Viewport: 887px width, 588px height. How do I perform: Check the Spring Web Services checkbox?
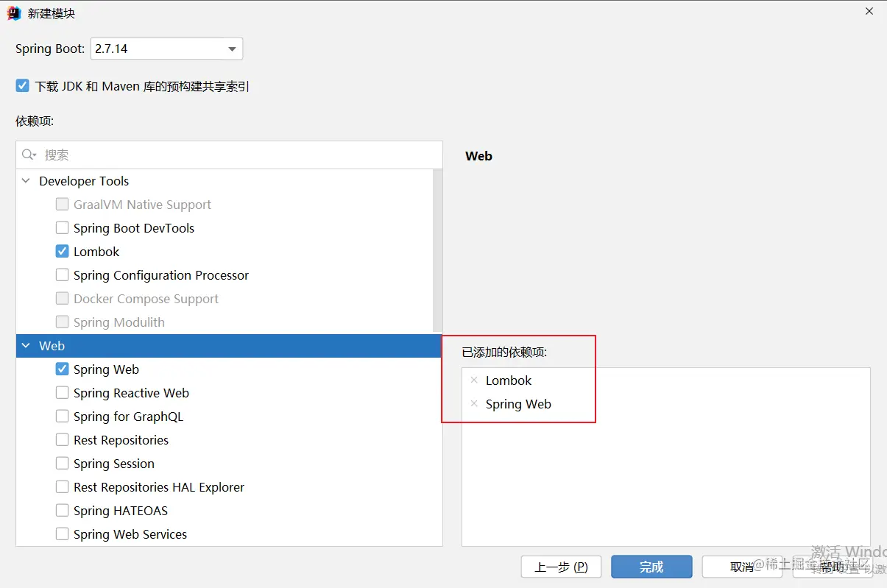click(63, 534)
